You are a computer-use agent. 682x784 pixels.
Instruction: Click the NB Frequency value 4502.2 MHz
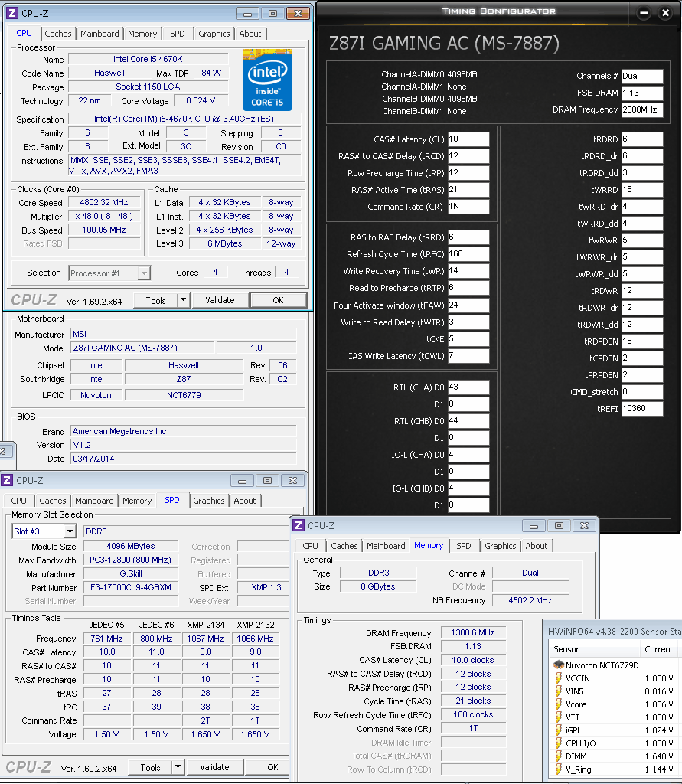point(530,600)
